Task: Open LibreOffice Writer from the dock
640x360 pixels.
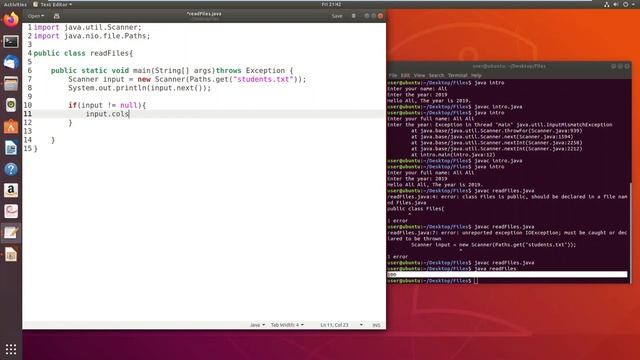Action: (x=11, y=148)
